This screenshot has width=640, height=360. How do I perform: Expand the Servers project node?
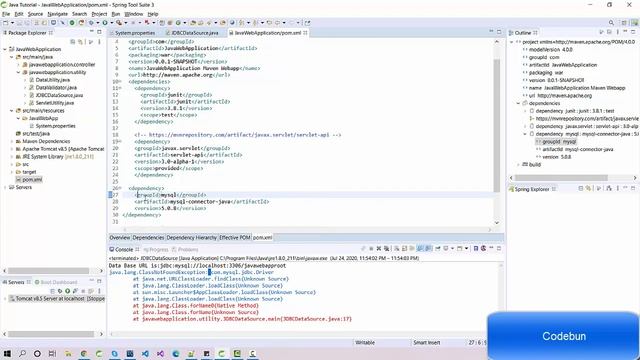point(5,187)
